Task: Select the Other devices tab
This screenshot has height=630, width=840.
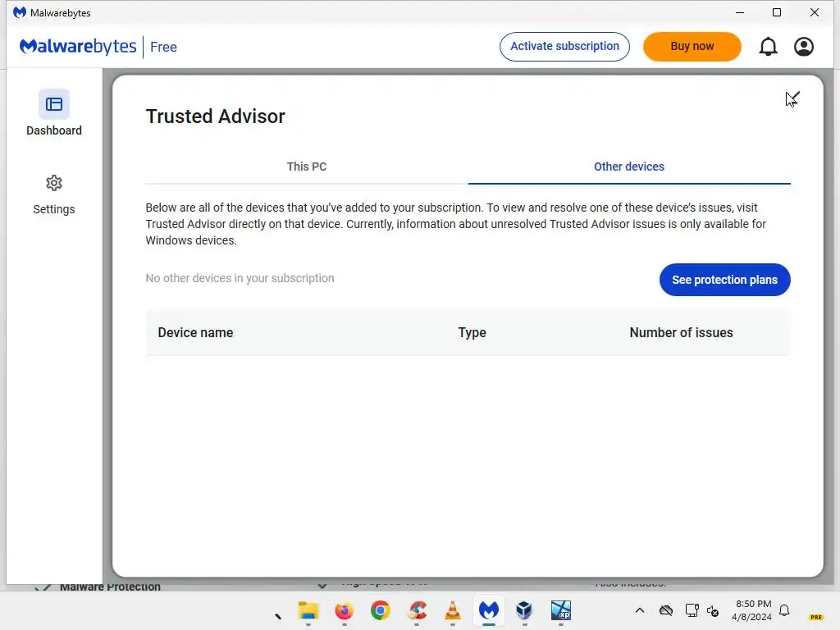Action: click(x=629, y=167)
